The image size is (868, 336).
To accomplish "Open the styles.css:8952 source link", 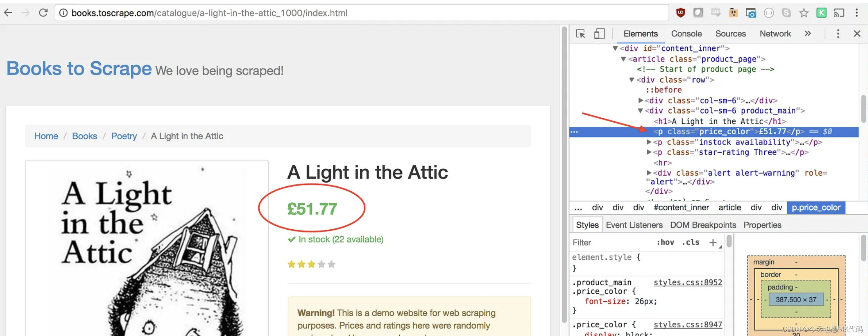I will coord(688,282).
